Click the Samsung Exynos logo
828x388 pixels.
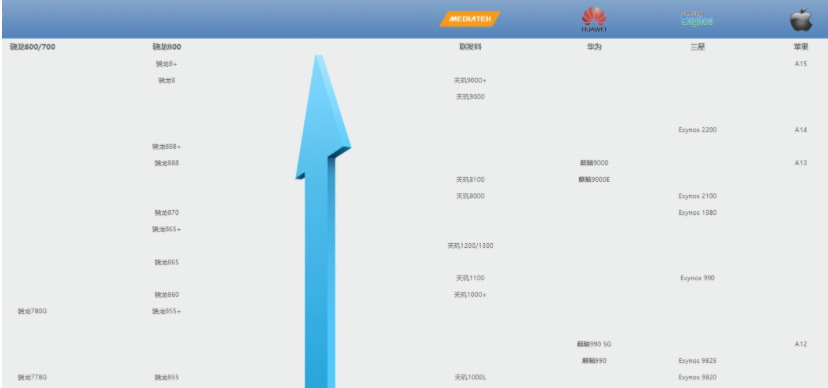[697, 19]
